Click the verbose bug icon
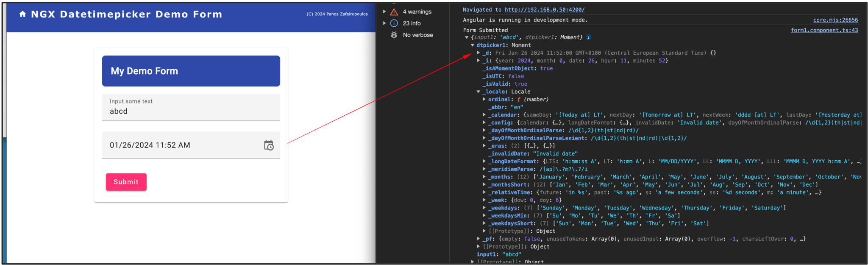 (x=394, y=35)
